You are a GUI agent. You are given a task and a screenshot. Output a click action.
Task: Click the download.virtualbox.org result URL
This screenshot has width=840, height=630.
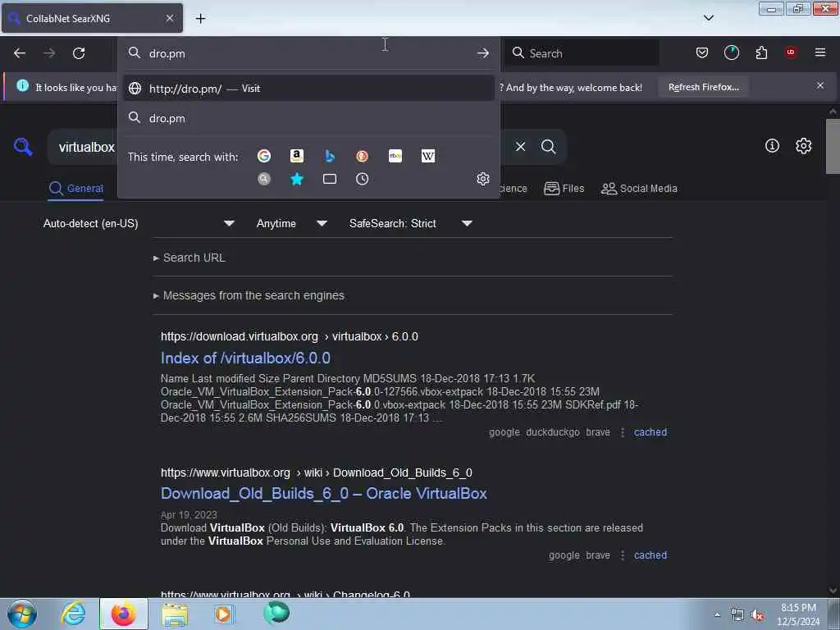click(x=290, y=336)
